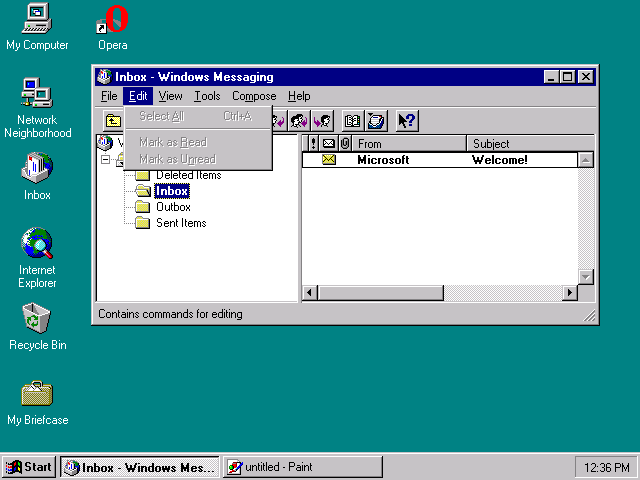Click the Outbox folder icon
The image size is (640, 480).
click(x=142, y=207)
